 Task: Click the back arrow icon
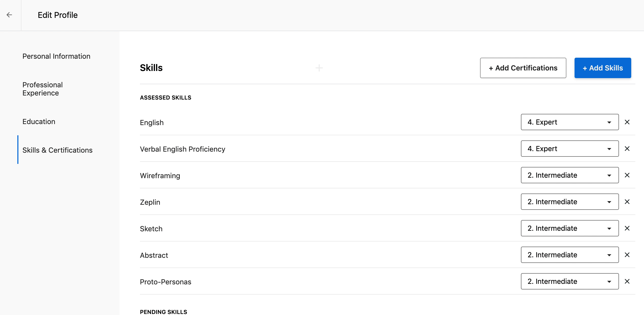(x=9, y=15)
